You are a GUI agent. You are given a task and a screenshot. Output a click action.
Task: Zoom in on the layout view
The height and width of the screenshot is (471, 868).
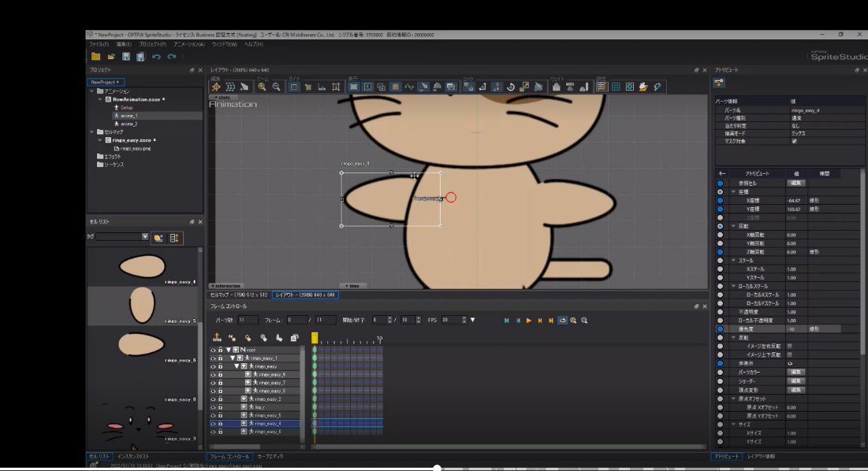[262, 87]
